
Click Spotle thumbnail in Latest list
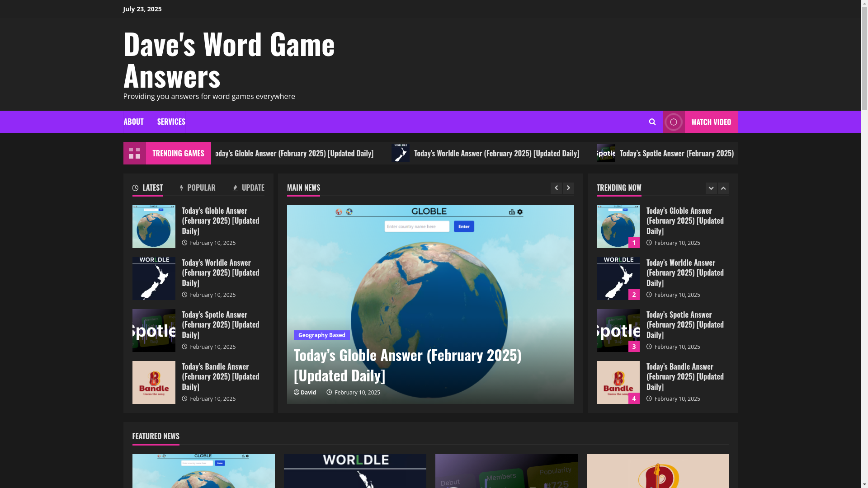tap(154, 331)
